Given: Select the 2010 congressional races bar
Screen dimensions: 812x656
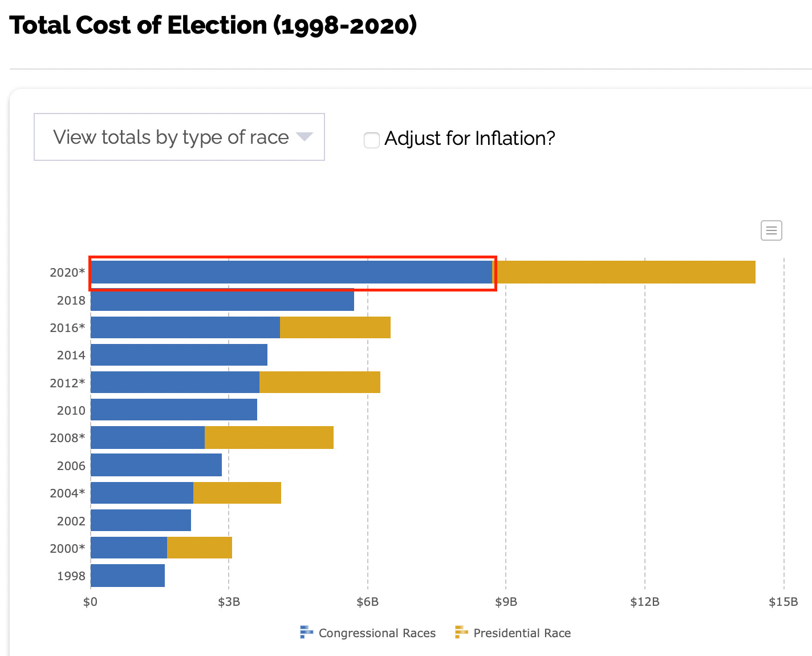Looking at the screenshot, I should coord(174,410).
